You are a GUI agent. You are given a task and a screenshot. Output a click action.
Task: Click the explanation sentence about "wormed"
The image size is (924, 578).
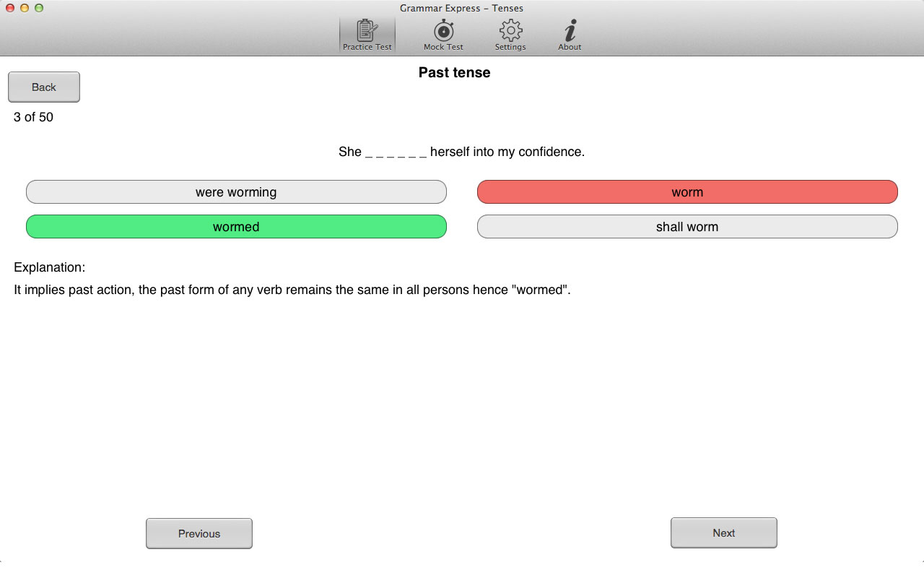coord(292,290)
